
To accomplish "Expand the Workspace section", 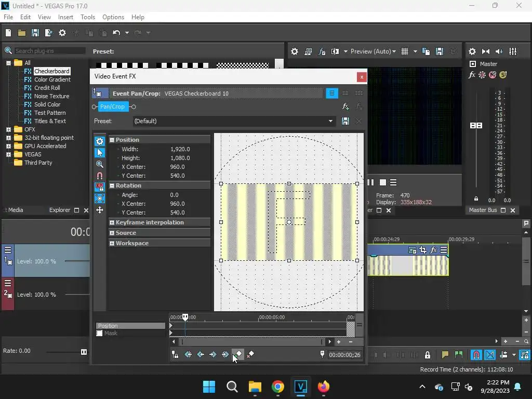I will coord(112,243).
